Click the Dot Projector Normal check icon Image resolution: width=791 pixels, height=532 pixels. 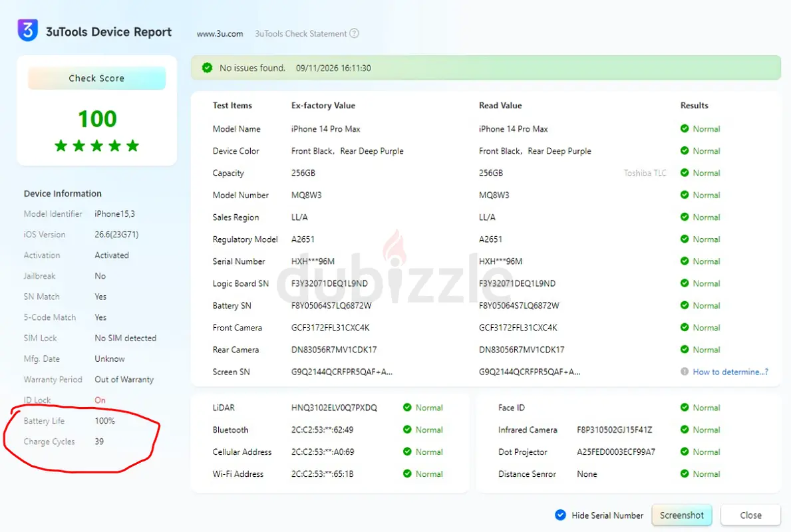(685, 452)
